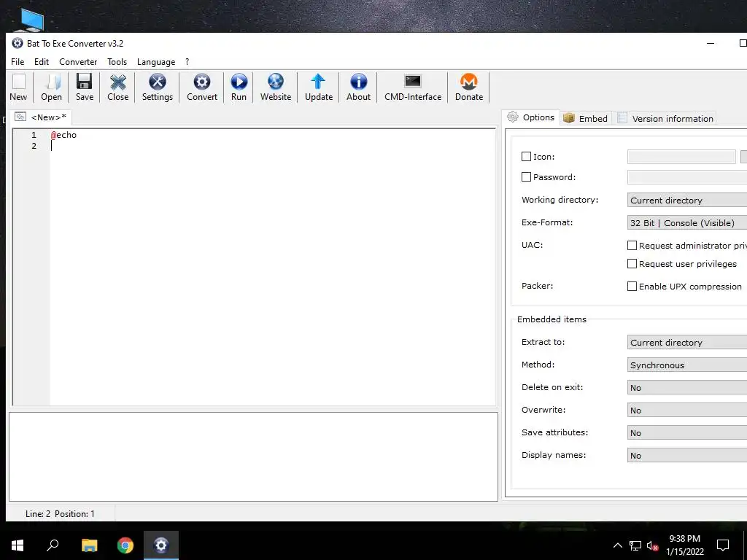Viewport: 747px width, 560px height.
Task: Open the network tray icon
Action: [635, 545]
